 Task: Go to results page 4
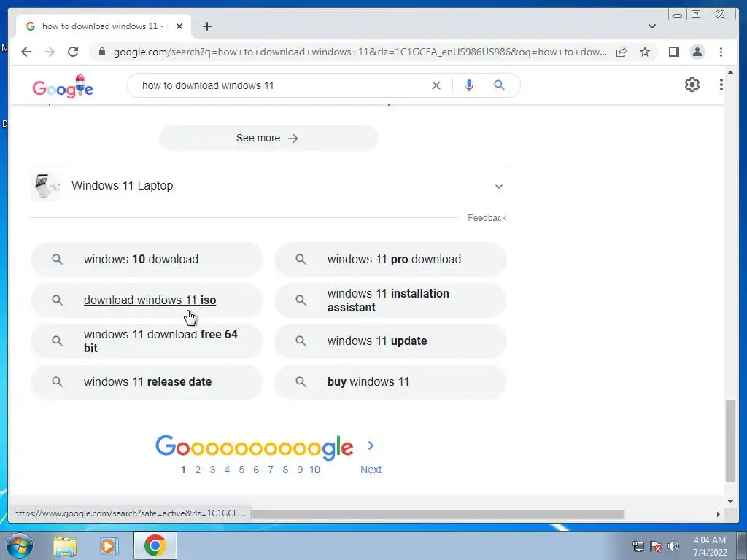point(228,470)
